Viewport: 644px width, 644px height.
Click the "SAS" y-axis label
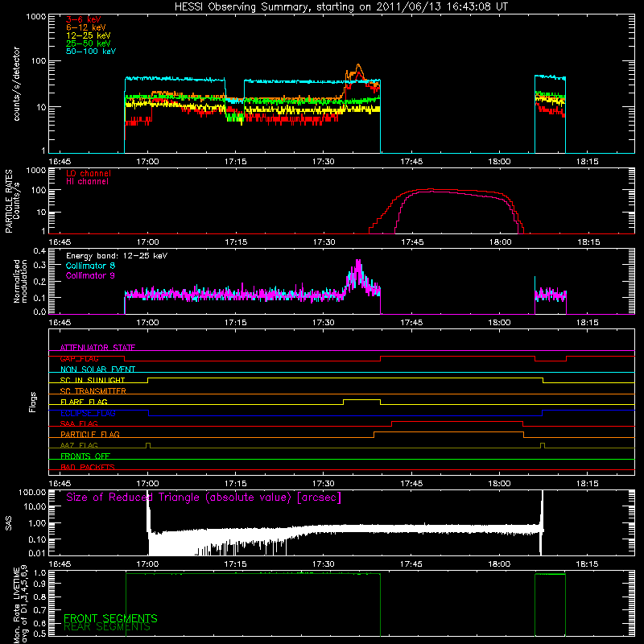click(x=9, y=523)
